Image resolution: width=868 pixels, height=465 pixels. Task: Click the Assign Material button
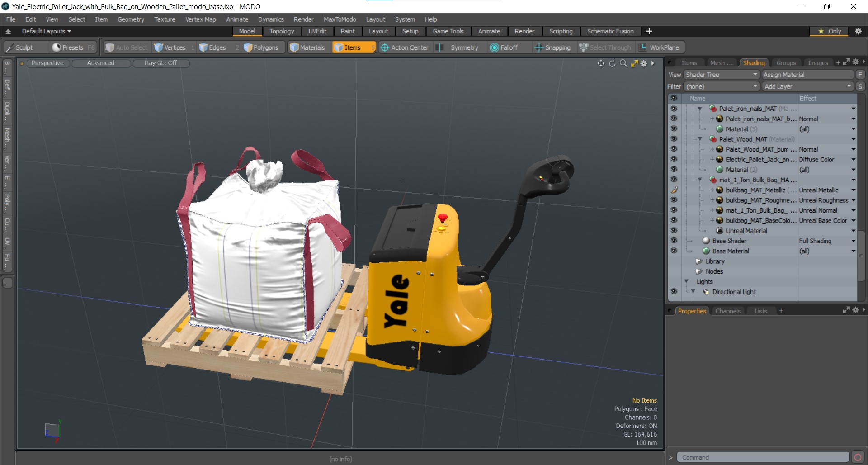click(x=807, y=75)
